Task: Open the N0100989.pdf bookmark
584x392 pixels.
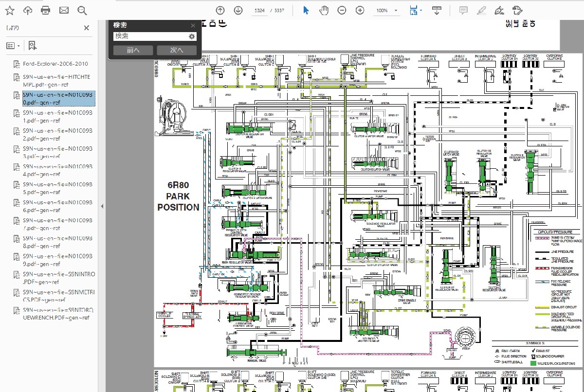Action: click(58, 260)
